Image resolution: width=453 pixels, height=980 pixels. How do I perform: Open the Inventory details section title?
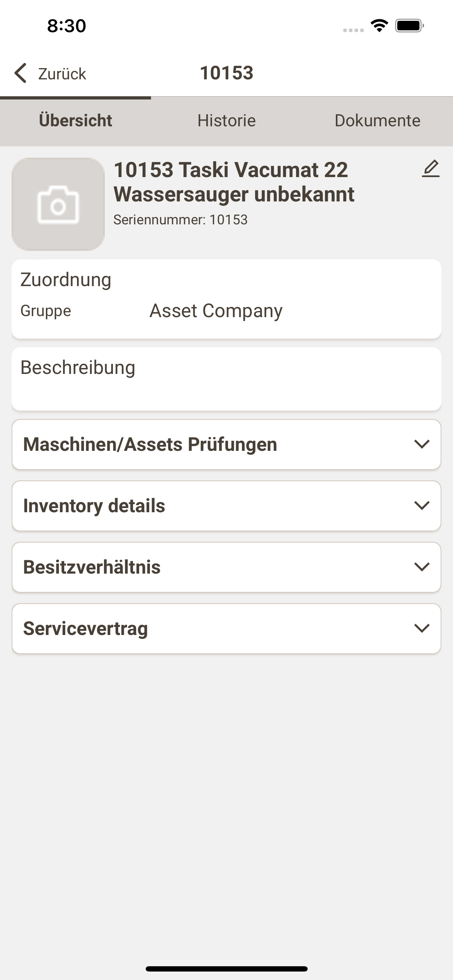click(x=94, y=506)
